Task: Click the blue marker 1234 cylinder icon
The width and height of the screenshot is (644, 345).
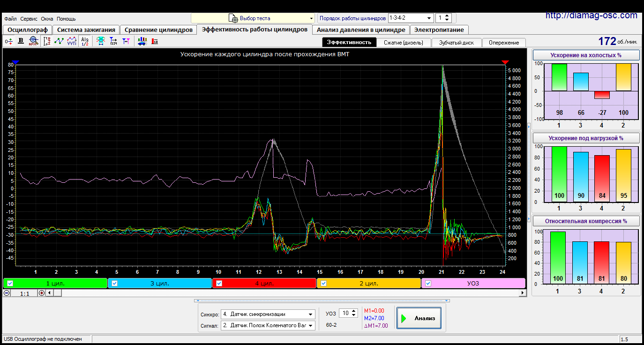Action: click(x=113, y=41)
